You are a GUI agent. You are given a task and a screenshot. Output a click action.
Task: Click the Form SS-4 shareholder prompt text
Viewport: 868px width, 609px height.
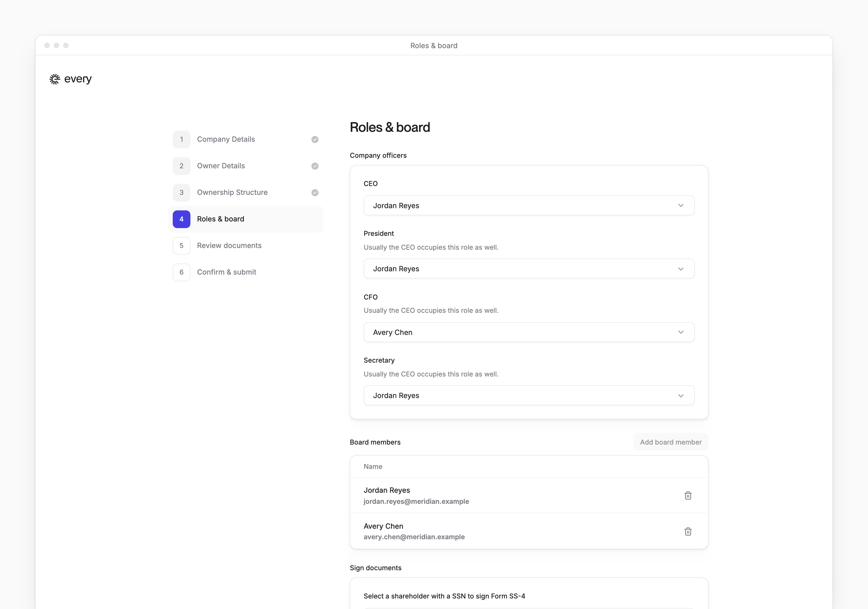click(x=444, y=596)
